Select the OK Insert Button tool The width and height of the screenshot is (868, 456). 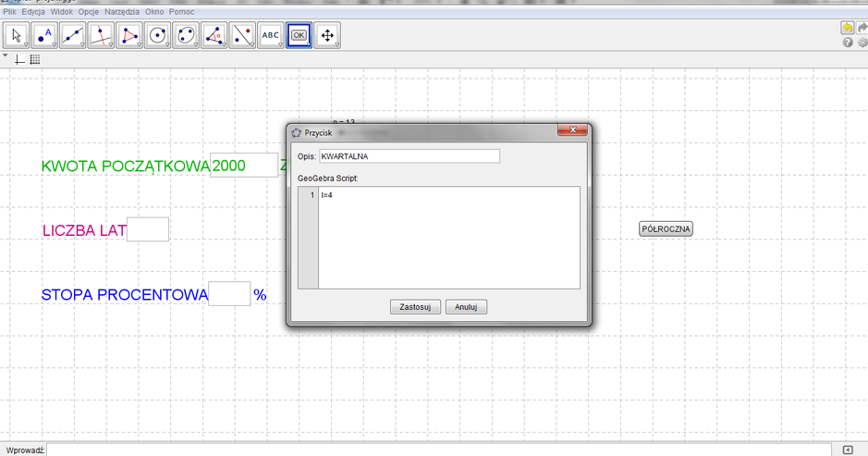pos(299,35)
